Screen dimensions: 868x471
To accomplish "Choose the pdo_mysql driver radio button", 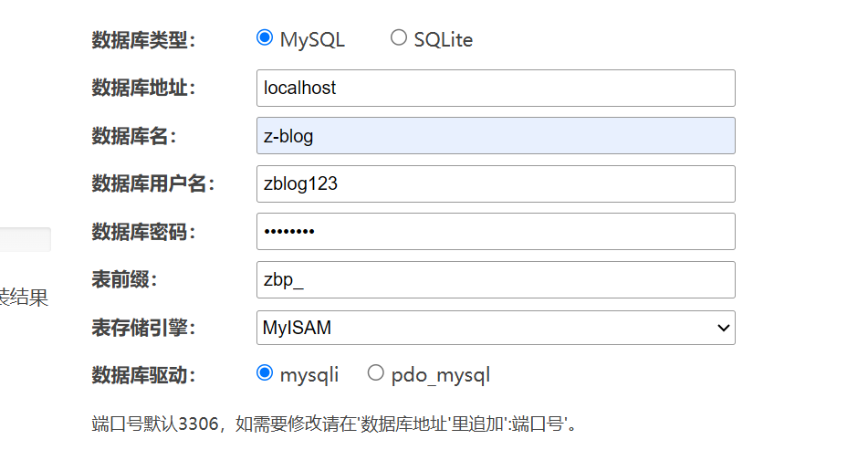I will pyautogui.click(x=375, y=373).
